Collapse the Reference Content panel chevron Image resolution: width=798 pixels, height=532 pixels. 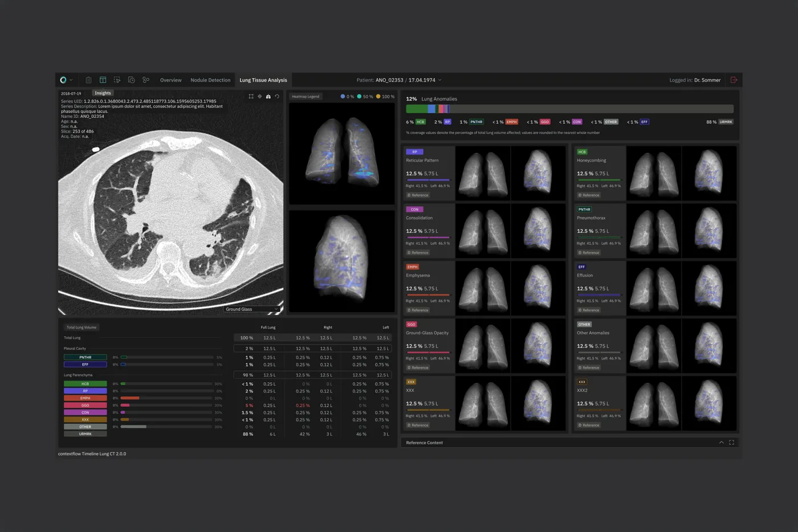[x=722, y=443]
